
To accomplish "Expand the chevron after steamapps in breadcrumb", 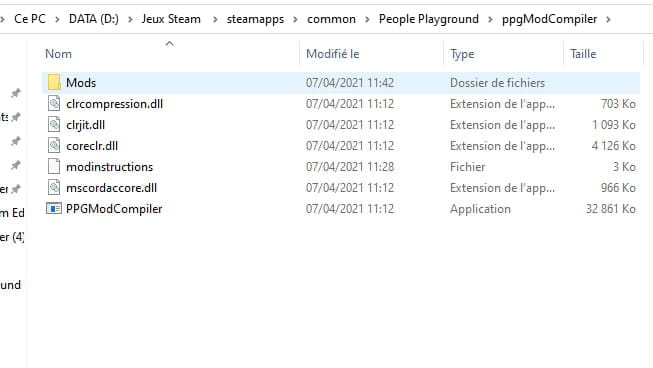I will 295,19.
